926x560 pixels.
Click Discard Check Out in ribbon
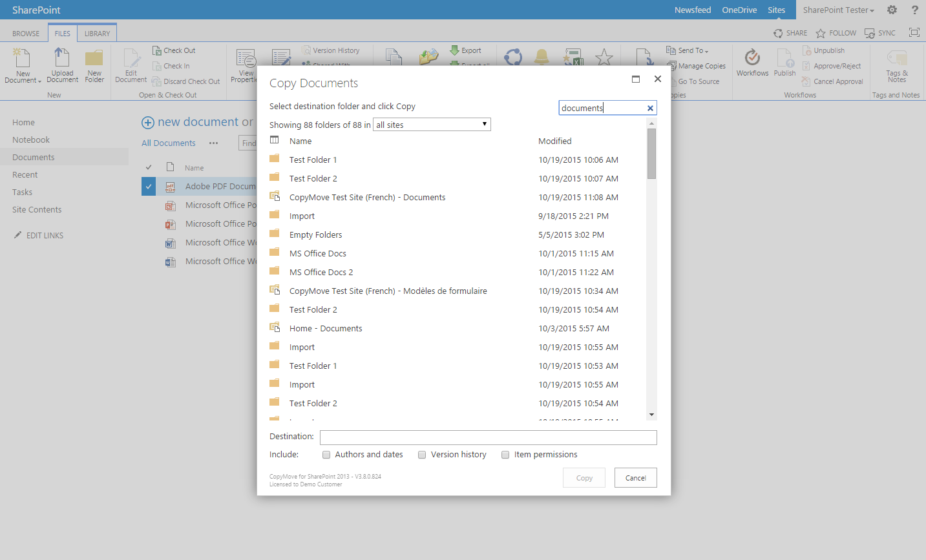pyautogui.click(x=186, y=81)
